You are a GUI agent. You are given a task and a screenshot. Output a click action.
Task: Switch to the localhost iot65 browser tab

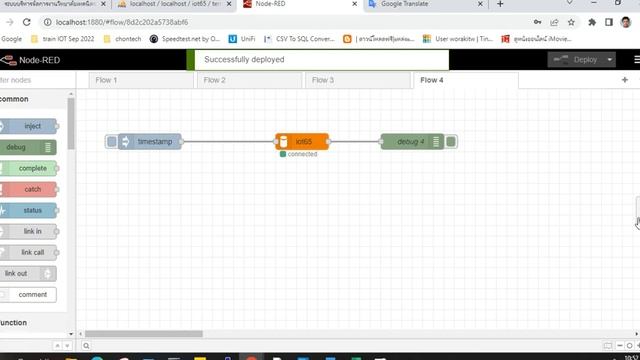coord(175,4)
